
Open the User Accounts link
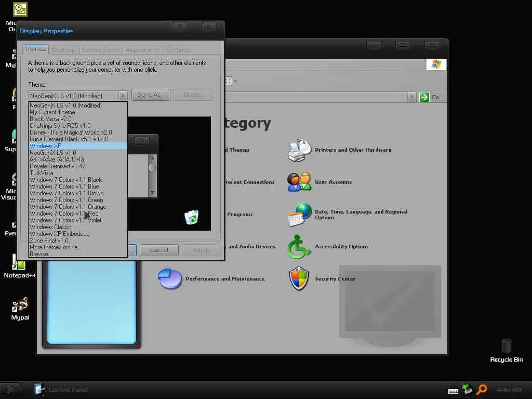click(333, 182)
